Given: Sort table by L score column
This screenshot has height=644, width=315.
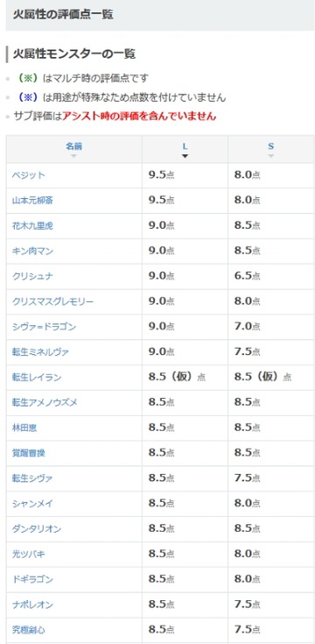Looking at the screenshot, I should (185, 146).
